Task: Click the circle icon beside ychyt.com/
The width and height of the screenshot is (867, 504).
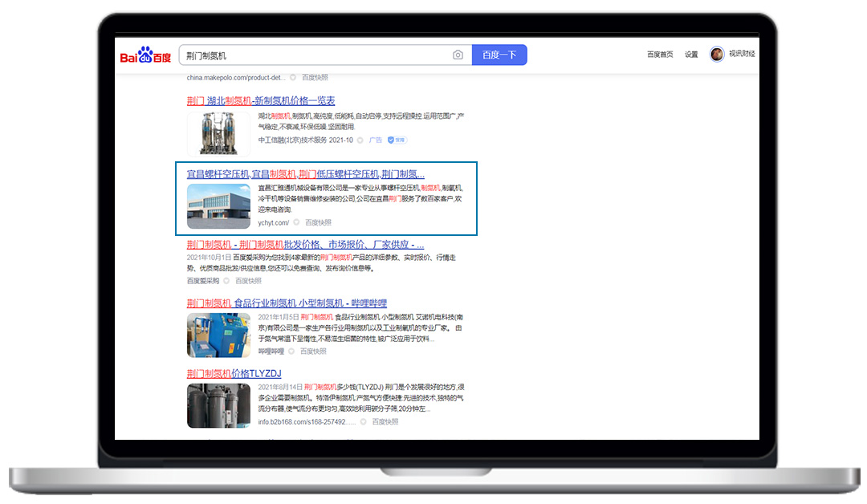Action: (296, 222)
